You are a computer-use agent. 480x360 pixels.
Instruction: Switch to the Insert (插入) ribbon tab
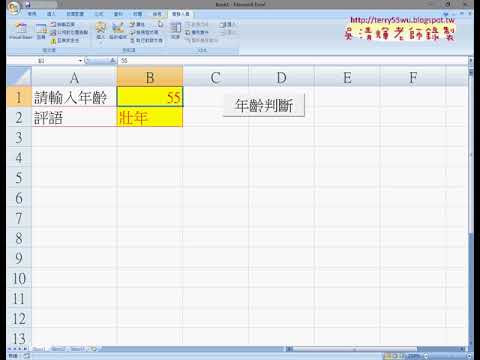pos(51,14)
